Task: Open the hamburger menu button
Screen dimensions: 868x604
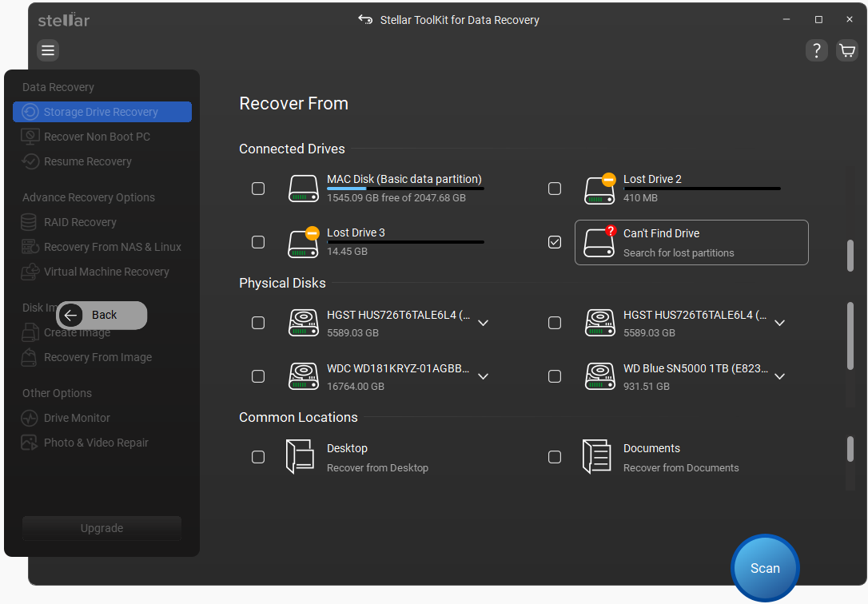Action: [48, 50]
